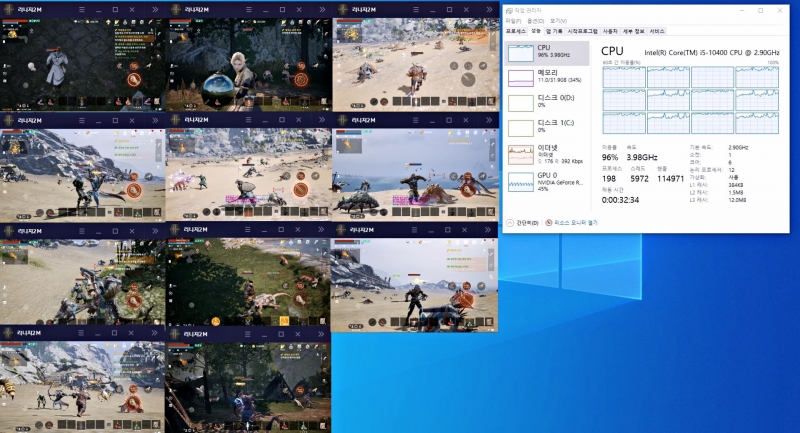The image size is (800, 433).
Task: Switch to 시작프로그램 tab
Action: pyautogui.click(x=583, y=31)
